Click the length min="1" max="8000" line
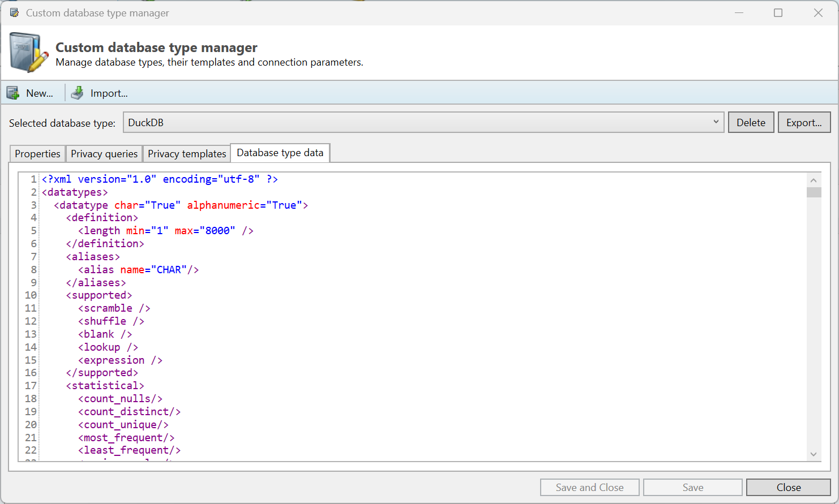Viewport: 839px width, 504px height. click(x=166, y=231)
